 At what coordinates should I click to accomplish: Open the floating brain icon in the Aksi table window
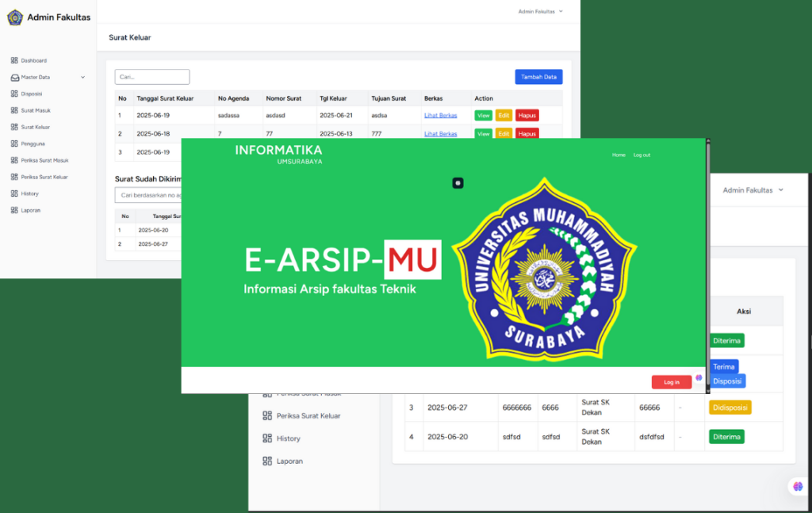798,486
